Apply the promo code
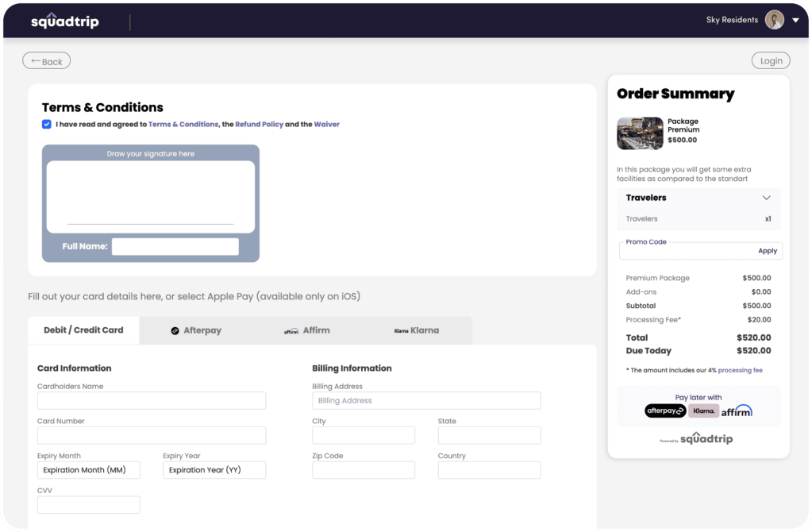The height and width of the screenshot is (532, 812). pyautogui.click(x=767, y=251)
